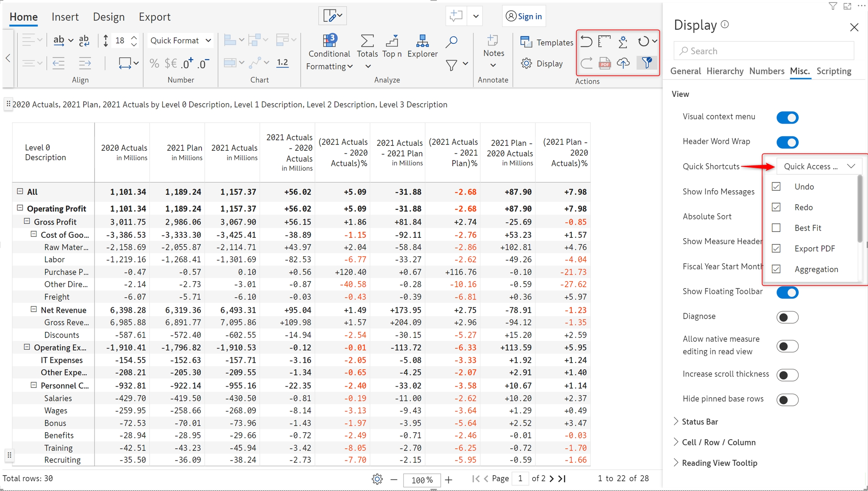Click the Undo arrow icon in Actions

click(586, 41)
